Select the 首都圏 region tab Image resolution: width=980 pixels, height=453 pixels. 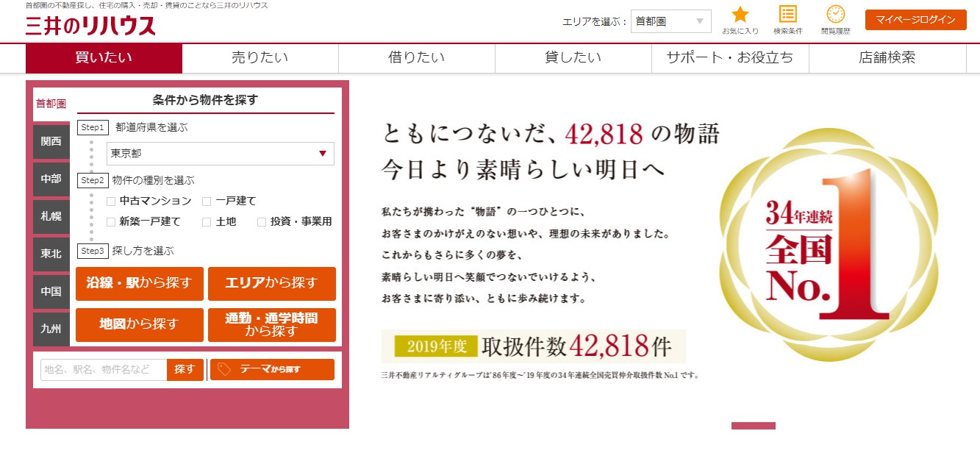point(51,104)
